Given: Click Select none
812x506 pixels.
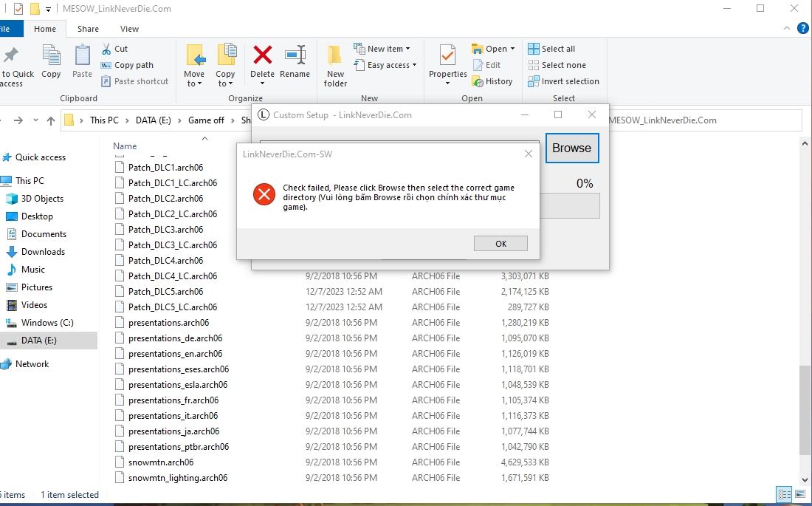Looking at the screenshot, I should (x=557, y=65).
